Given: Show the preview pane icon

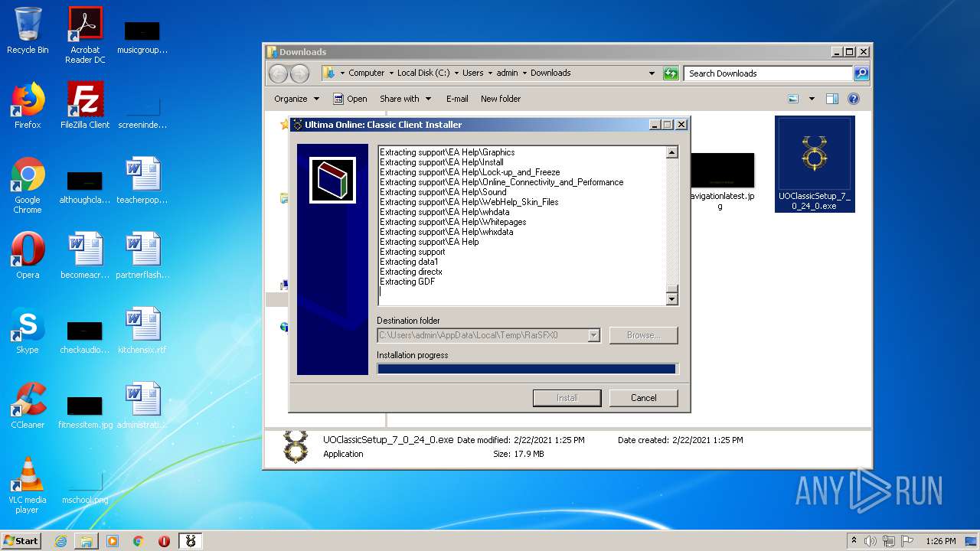Looking at the screenshot, I should pos(832,99).
